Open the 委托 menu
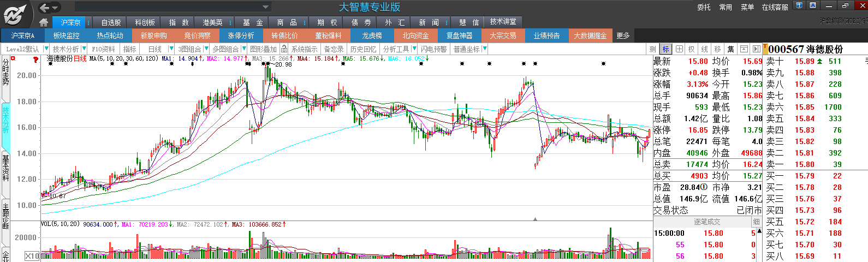Screen dimensions: 868x262 coord(704,7)
